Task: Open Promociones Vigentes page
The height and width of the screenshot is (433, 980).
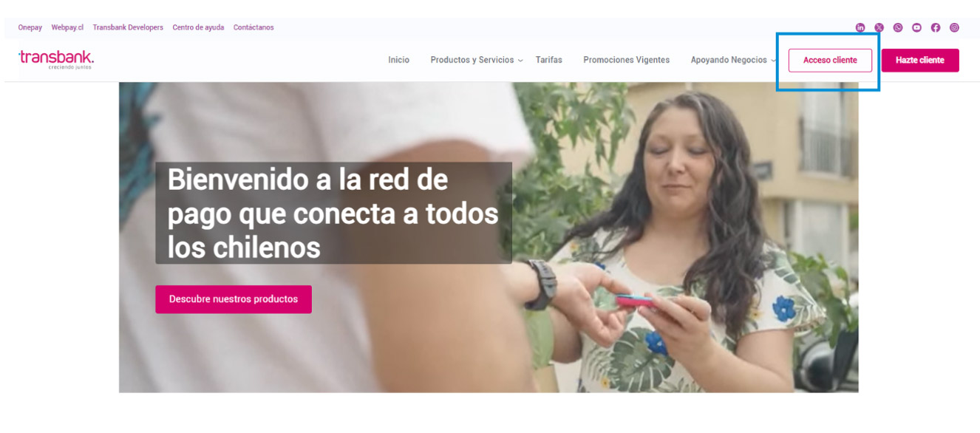Action: coord(626,60)
